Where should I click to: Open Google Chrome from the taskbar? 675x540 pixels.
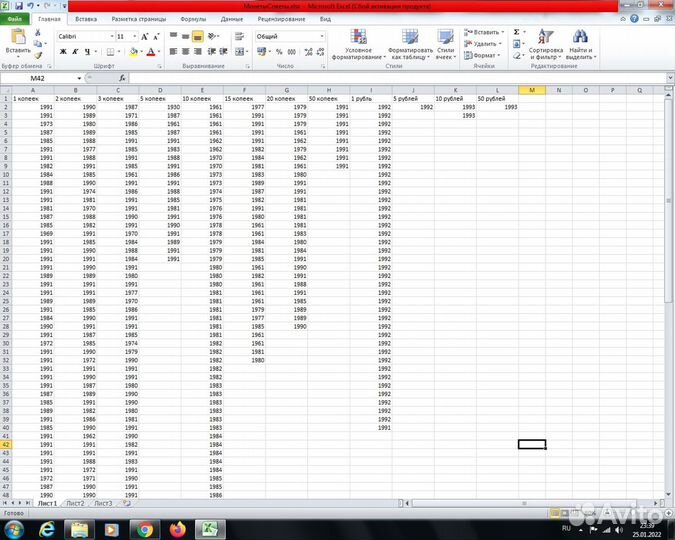145,530
